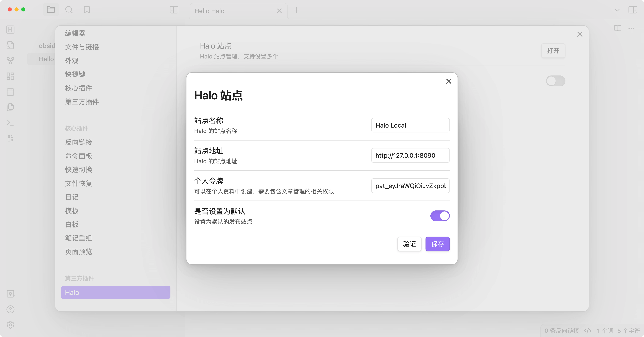Open the search magnifier icon

point(69,10)
